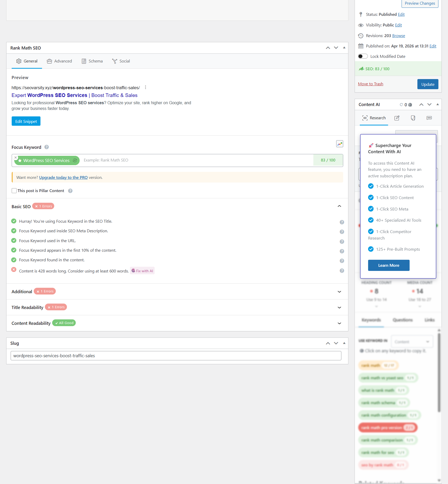Edit the post Status
This screenshot has width=448, height=484.
(401, 15)
